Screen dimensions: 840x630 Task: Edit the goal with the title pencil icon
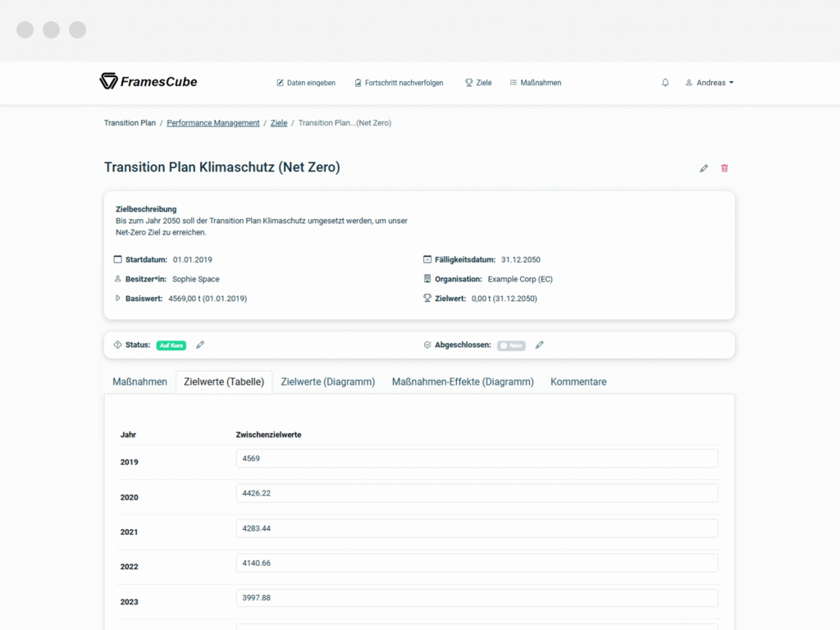click(x=703, y=168)
